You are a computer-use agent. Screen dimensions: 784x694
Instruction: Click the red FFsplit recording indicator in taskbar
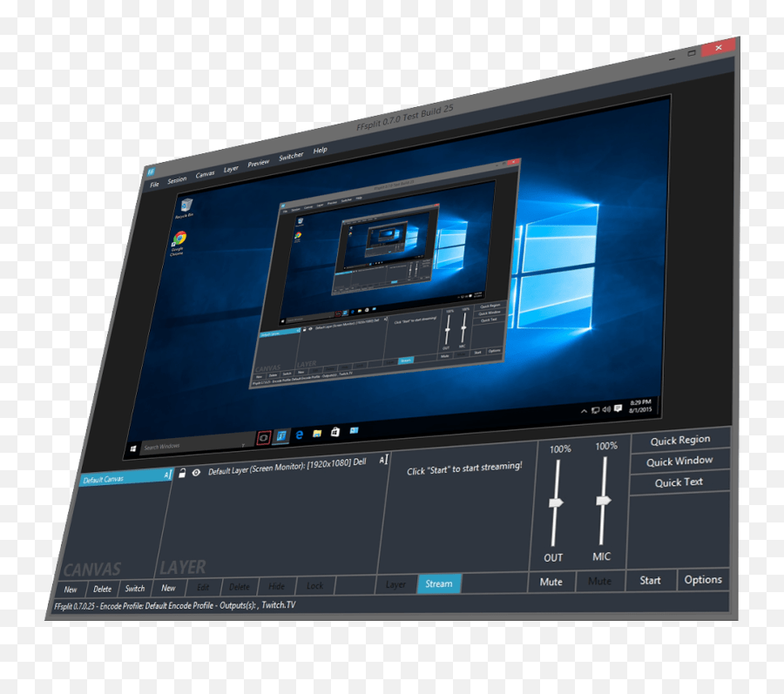tap(264, 435)
